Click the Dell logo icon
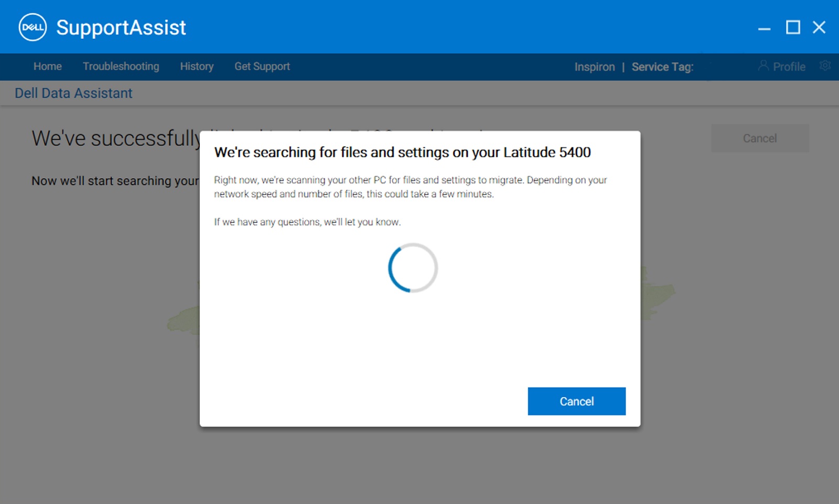This screenshot has height=504, width=839. coord(33,27)
